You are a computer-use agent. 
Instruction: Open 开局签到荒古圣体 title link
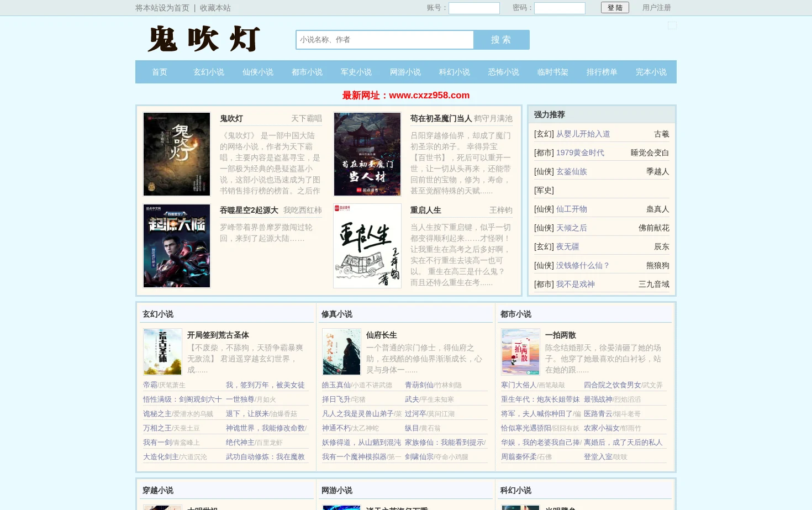218,335
